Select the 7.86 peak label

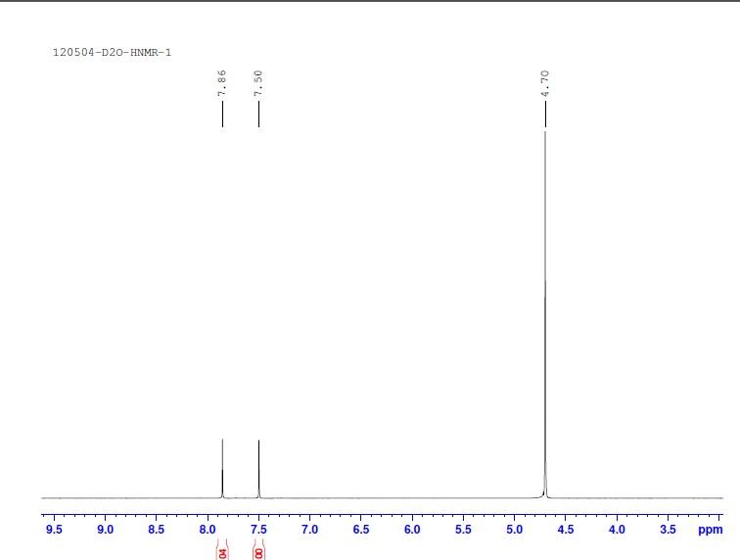point(222,83)
